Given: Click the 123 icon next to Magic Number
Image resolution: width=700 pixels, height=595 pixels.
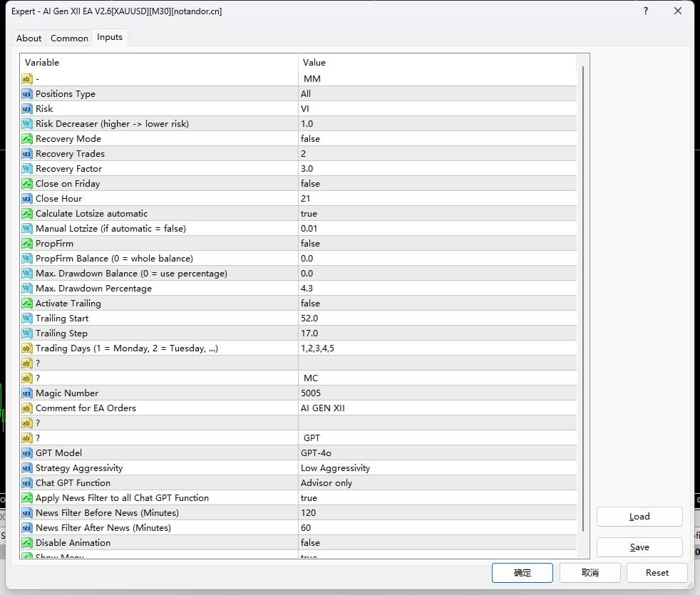Looking at the screenshot, I should [x=29, y=393].
